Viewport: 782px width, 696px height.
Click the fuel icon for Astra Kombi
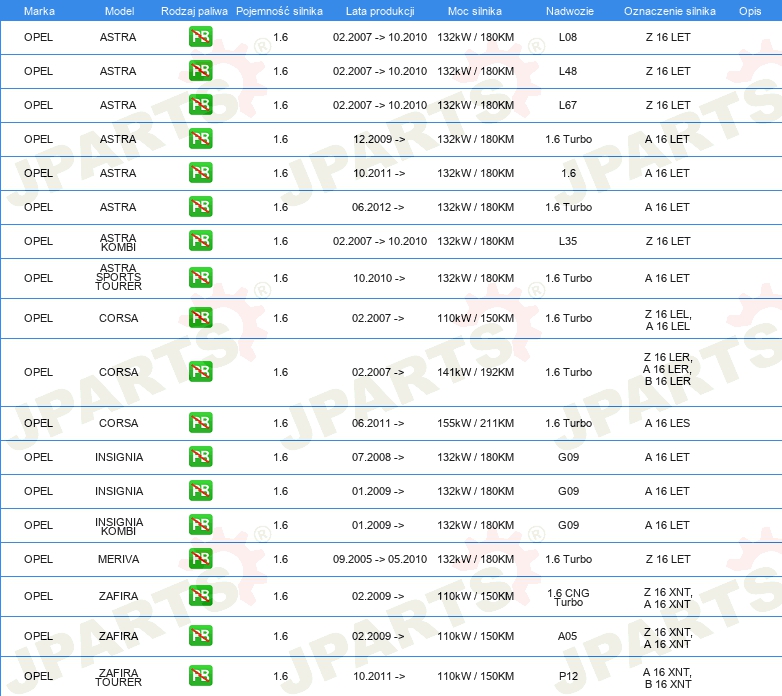200,240
